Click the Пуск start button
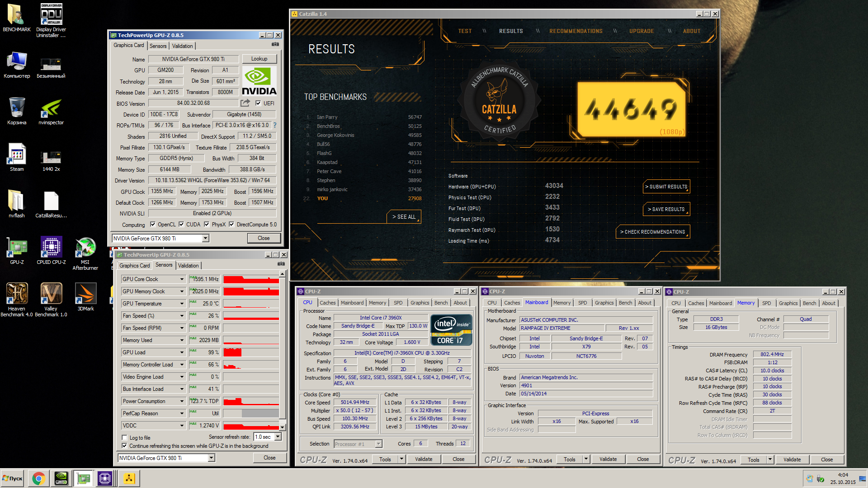868x488 pixels. [13, 479]
